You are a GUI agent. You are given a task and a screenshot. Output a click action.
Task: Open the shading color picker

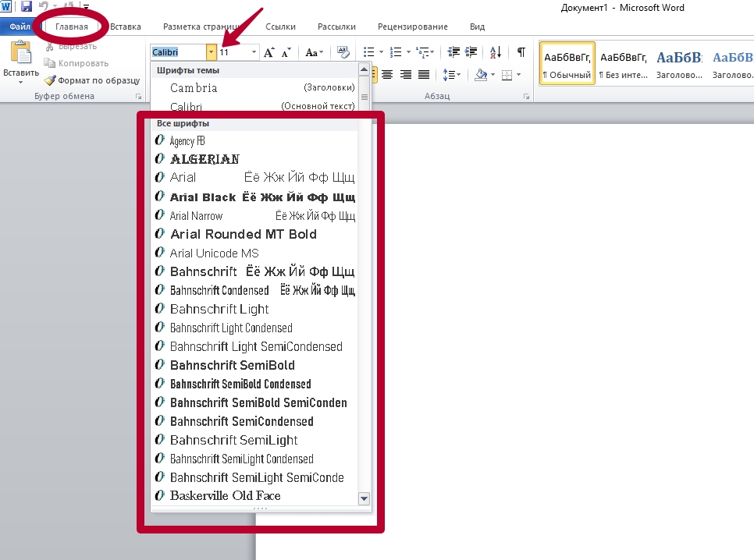click(x=486, y=74)
